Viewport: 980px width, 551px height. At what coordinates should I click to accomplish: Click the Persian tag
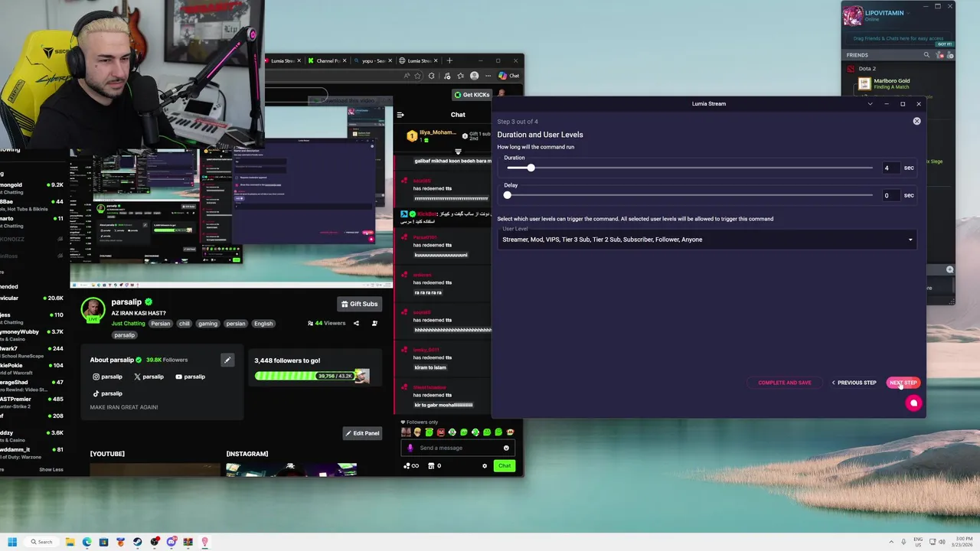[161, 324]
